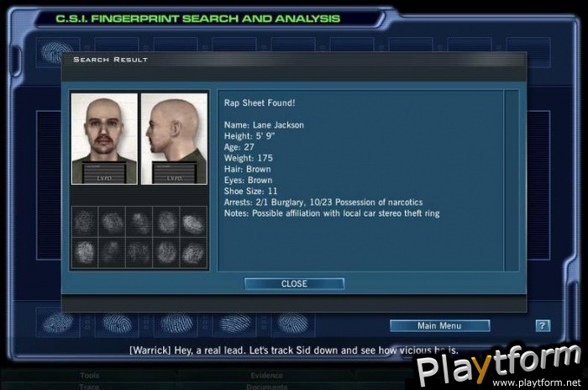Click the CLOSE button in Search Result
The image size is (588, 390).
coord(294,284)
